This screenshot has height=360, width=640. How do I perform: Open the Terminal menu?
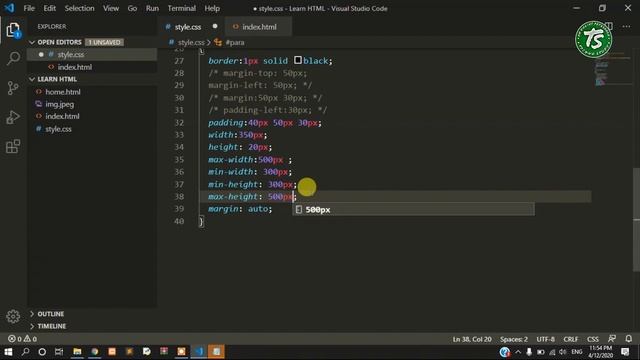[182, 8]
